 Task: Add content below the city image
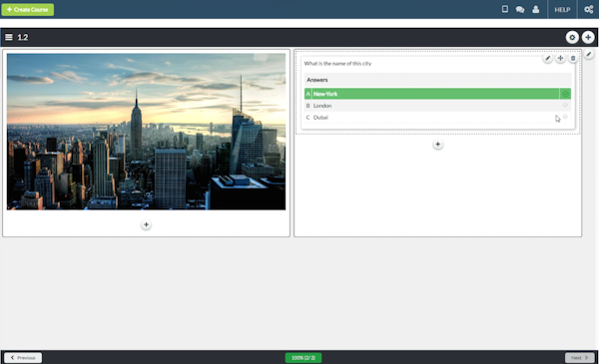tap(146, 224)
